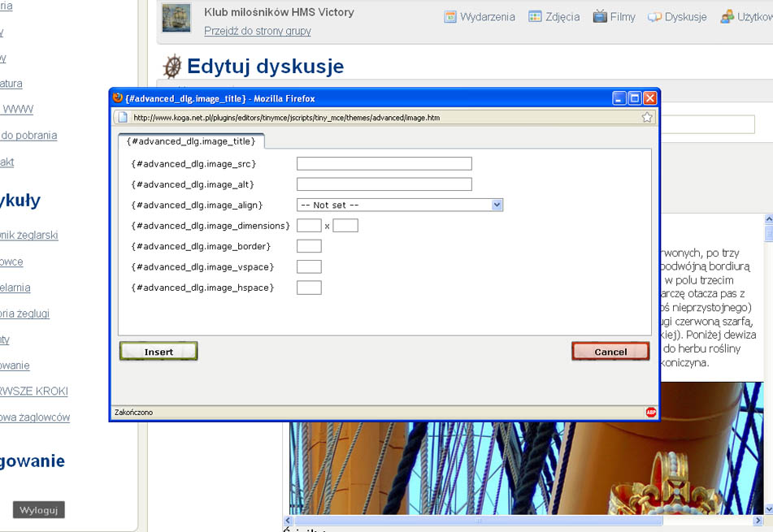Viewport: 773px width, 532px height.
Task: Expand the image align dropdown
Action: 497,205
